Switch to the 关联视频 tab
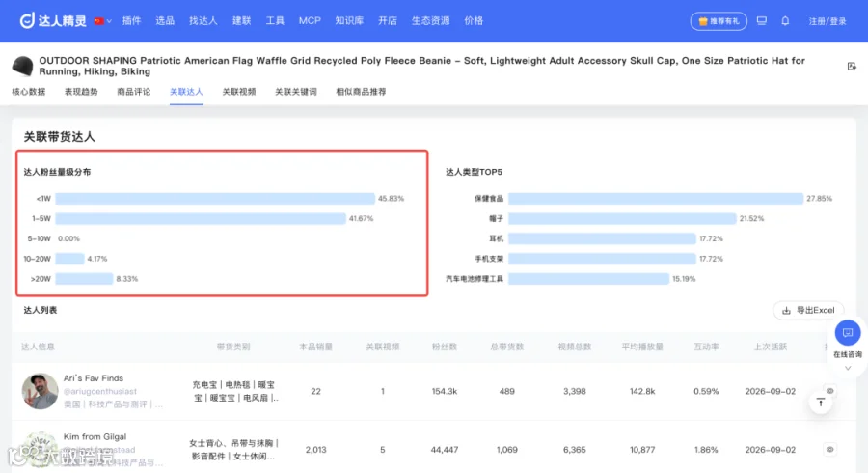This screenshot has height=473, width=868. click(x=238, y=92)
